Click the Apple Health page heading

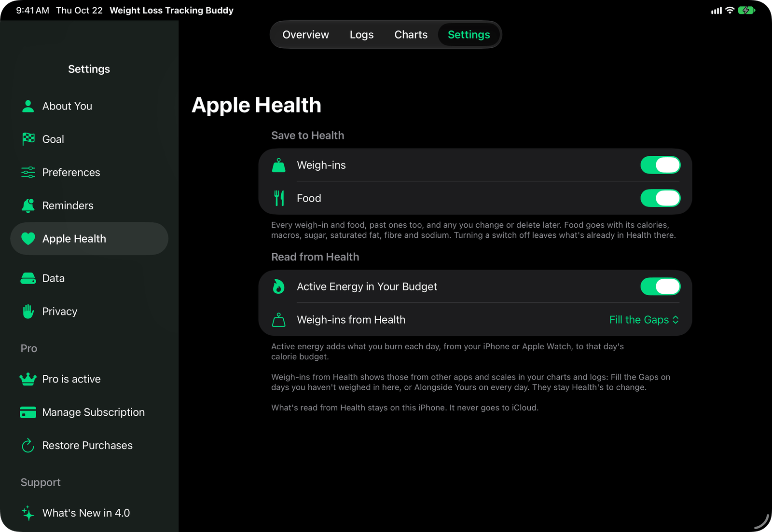pos(256,105)
